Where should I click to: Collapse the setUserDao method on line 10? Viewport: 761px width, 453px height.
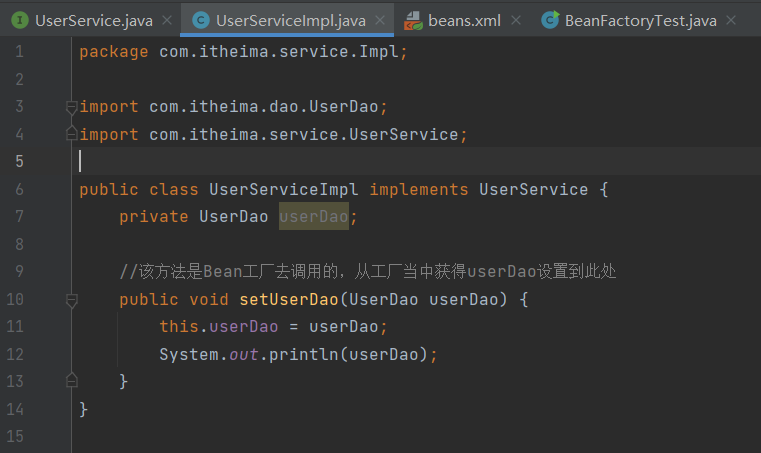click(71, 299)
